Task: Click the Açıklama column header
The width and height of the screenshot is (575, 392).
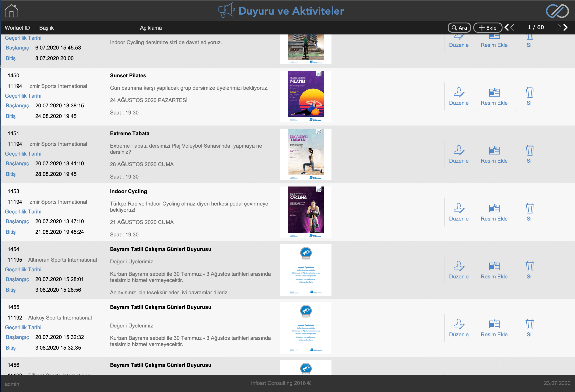Action: pyautogui.click(x=151, y=28)
